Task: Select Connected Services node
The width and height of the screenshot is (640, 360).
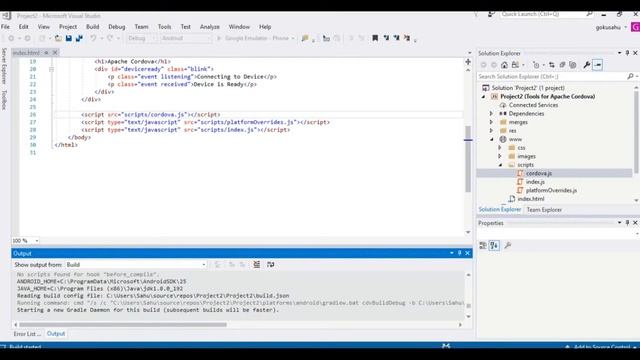Action: tap(533, 105)
